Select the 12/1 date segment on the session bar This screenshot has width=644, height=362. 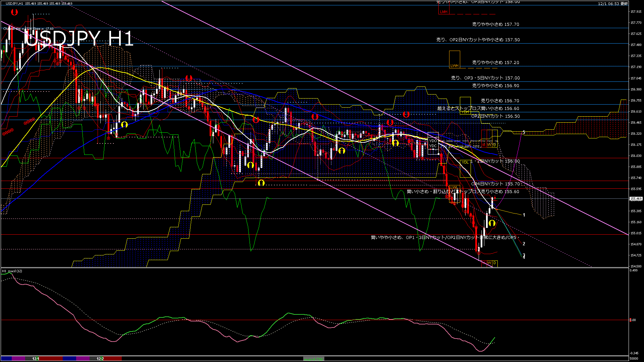tap(36, 359)
